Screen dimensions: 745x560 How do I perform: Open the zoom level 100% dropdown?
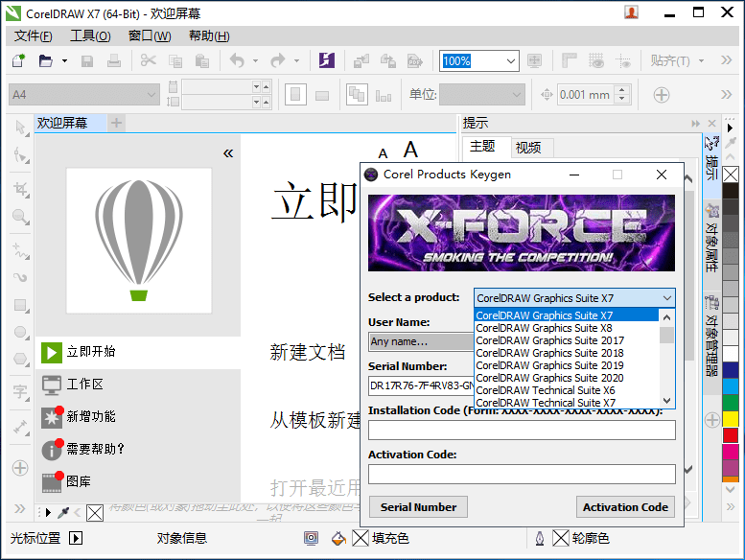(510, 60)
